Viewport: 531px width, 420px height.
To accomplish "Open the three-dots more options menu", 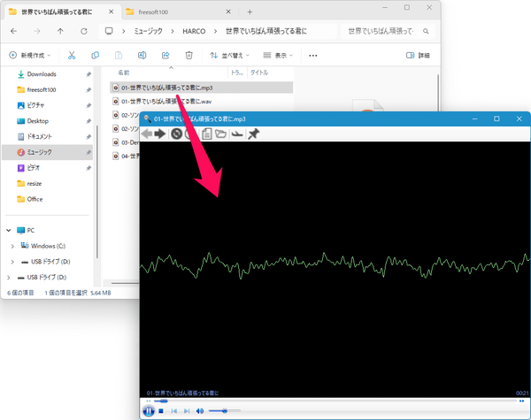I will (313, 56).
